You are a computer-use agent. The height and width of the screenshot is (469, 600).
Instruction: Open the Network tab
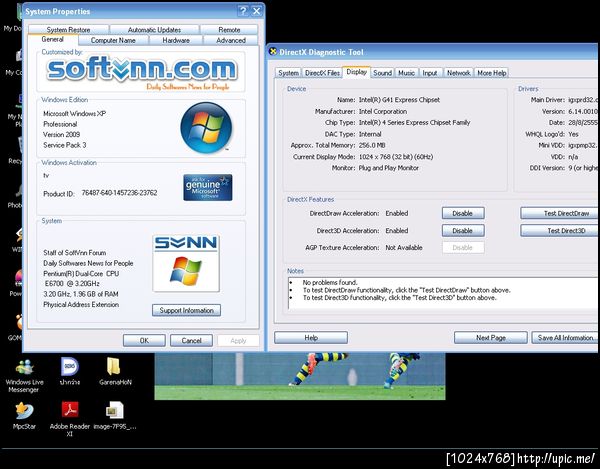tap(458, 73)
